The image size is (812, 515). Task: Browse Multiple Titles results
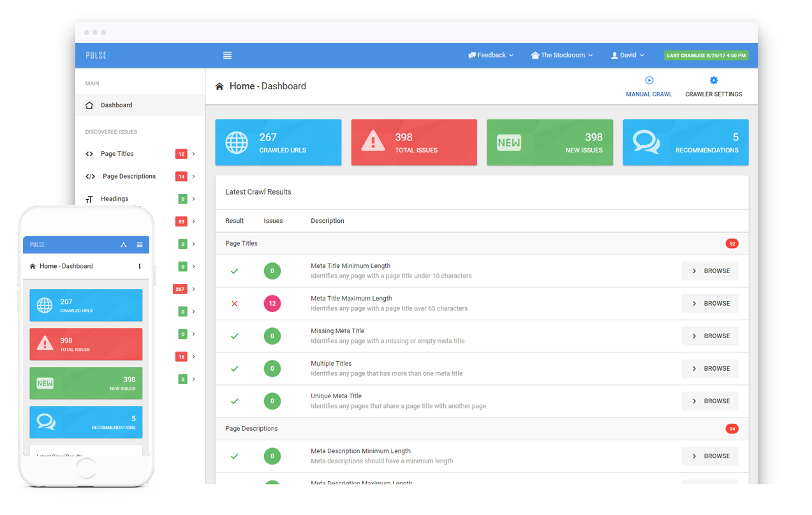click(x=710, y=369)
